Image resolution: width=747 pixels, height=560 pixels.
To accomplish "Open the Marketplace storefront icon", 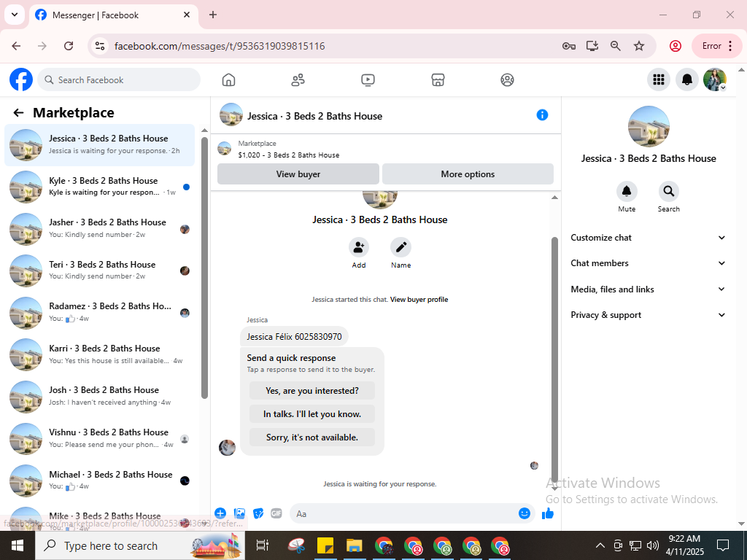I will pyautogui.click(x=438, y=80).
